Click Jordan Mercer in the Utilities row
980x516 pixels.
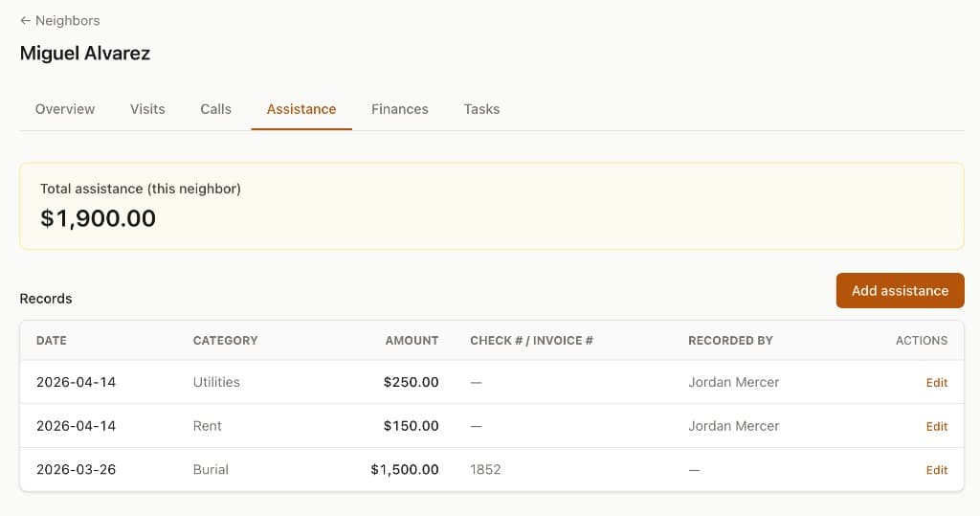pos(734,382)
